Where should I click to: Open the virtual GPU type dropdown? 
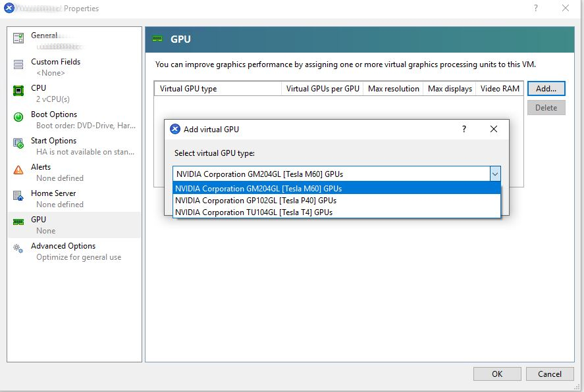click(x=496, y=174)
